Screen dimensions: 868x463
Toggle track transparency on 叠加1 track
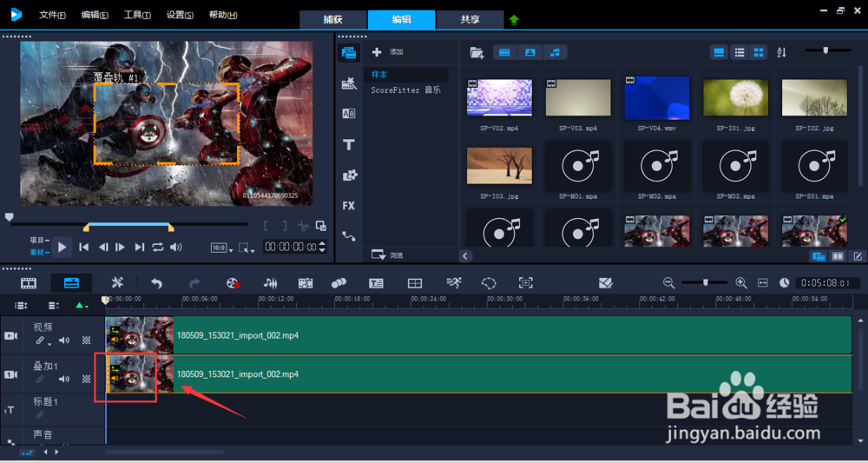coord(86,379)
